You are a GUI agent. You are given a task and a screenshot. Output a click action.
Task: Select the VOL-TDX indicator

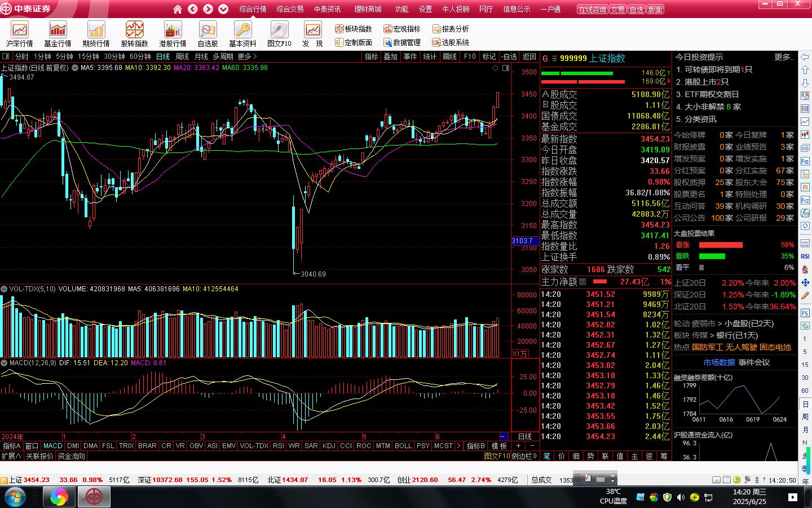[254, 446]
